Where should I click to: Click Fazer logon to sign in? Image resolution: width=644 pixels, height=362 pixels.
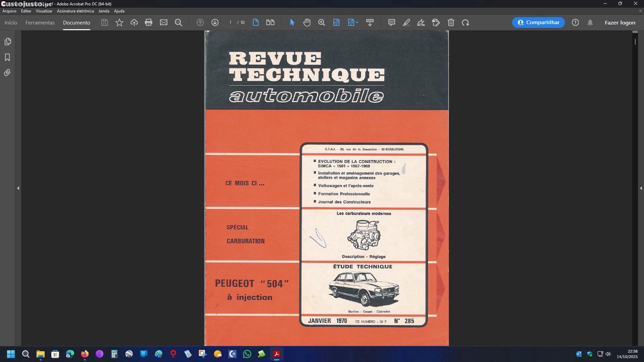(x=620, y=22)
